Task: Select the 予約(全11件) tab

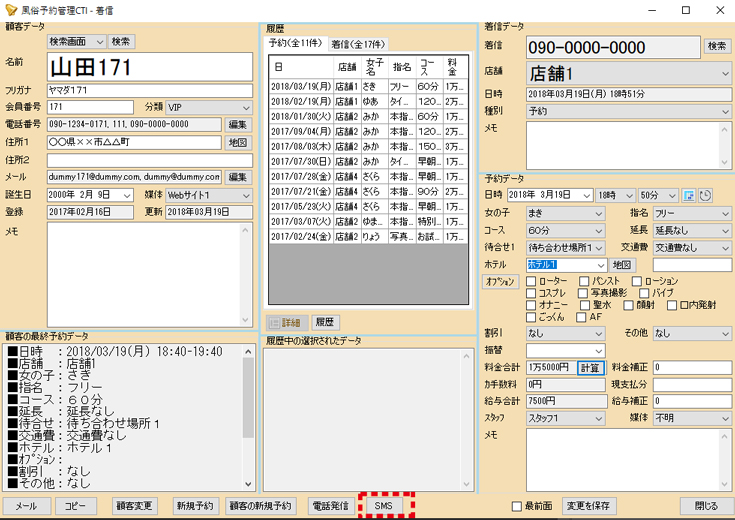Action: pyautogui.click(x=295, y=44)
